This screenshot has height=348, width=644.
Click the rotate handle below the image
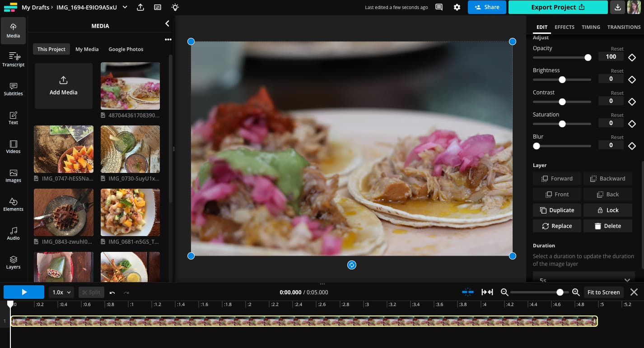click(x=352, y=265)
